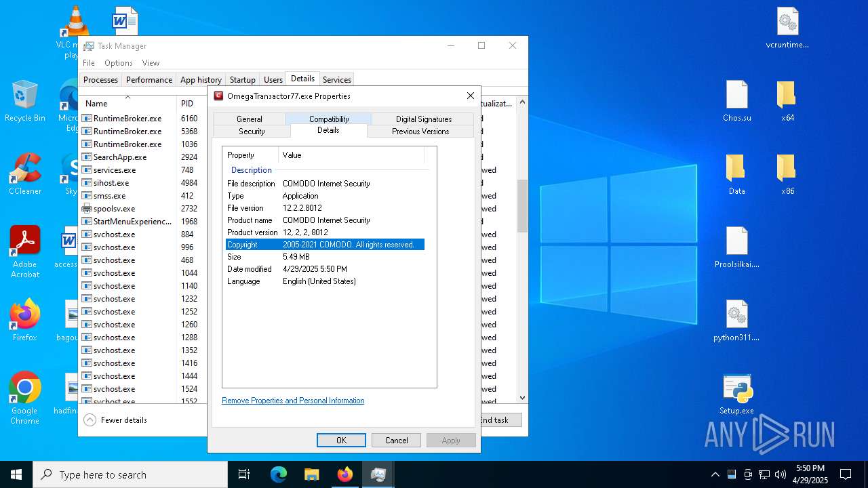Open the File menu in Task Manager

(x=89, y=63)
